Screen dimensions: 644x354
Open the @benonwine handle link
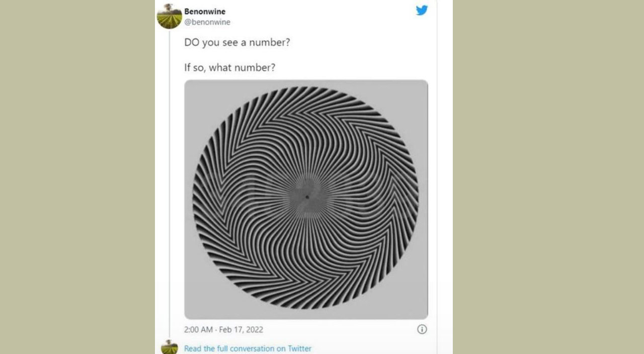[x=207, y=22]
